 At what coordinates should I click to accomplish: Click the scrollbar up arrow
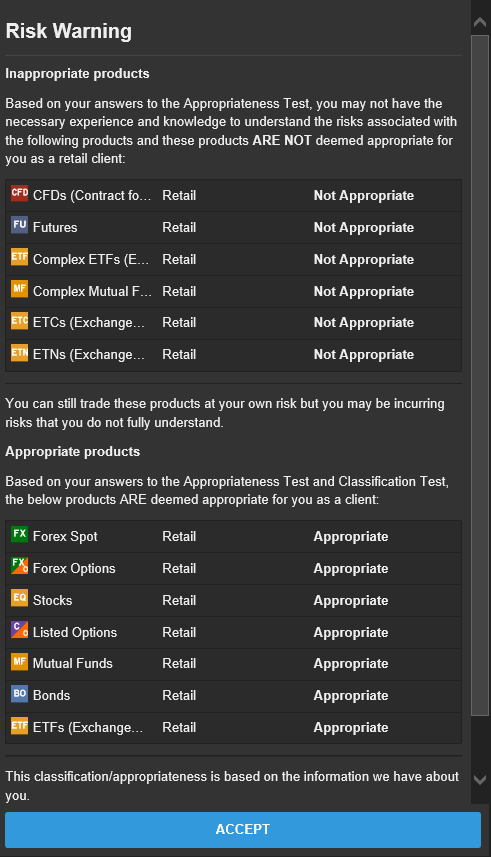coord(480,22)
